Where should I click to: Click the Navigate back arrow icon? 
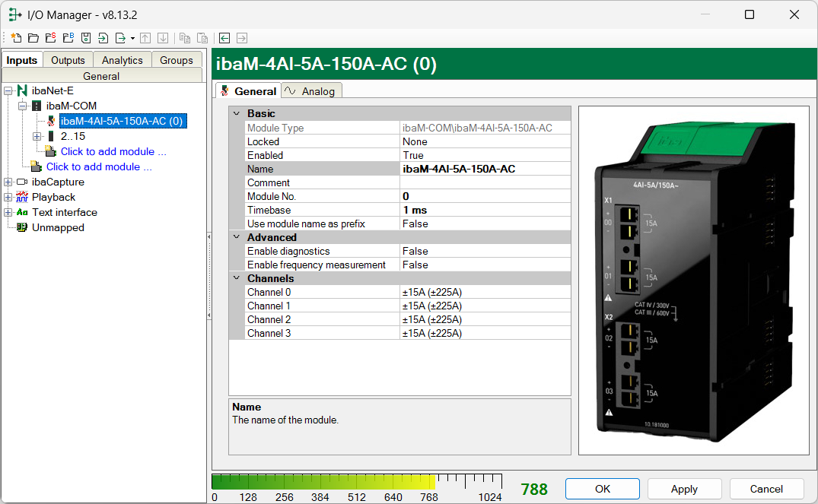[x=224, y=38]
